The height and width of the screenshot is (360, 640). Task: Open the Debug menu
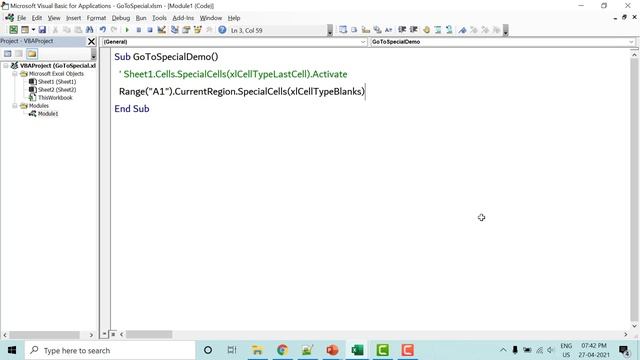pyautogui.click(x=121, y=18)
